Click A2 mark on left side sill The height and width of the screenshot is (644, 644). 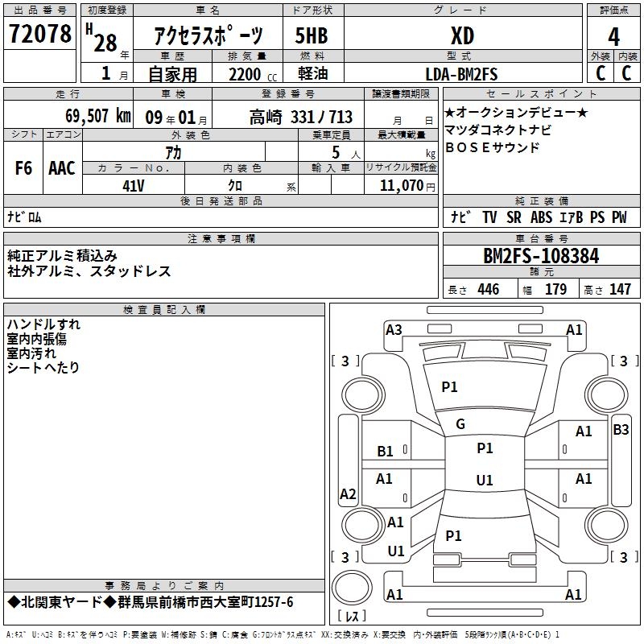pyautogui.click(x=348, y=493)
